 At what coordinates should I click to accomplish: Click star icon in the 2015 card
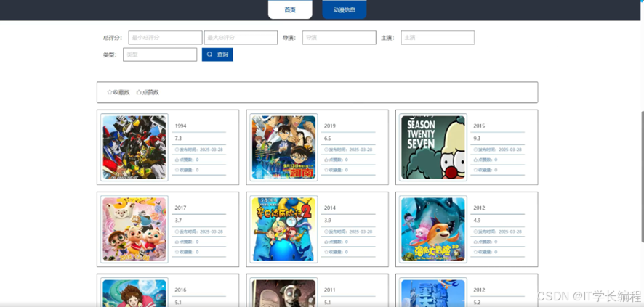[475, 170]
